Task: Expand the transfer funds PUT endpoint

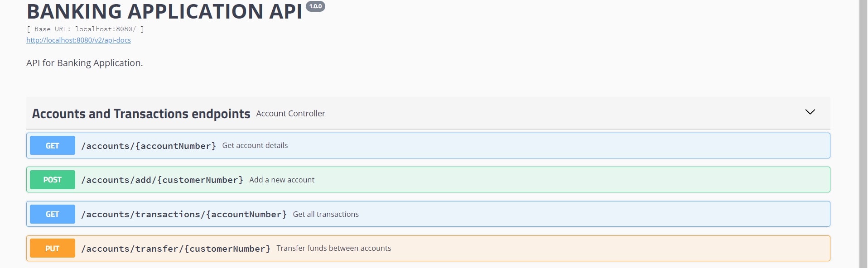Action: tap(453, 248)
